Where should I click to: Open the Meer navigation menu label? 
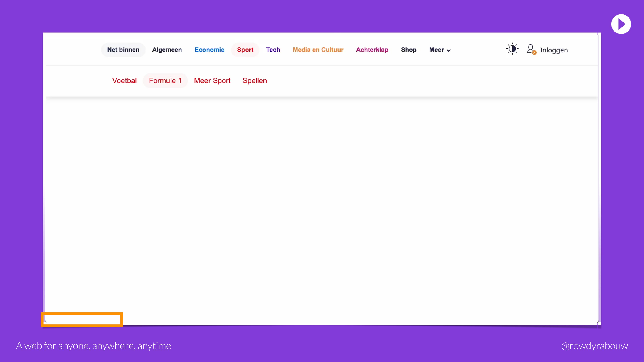coord(436,50)
